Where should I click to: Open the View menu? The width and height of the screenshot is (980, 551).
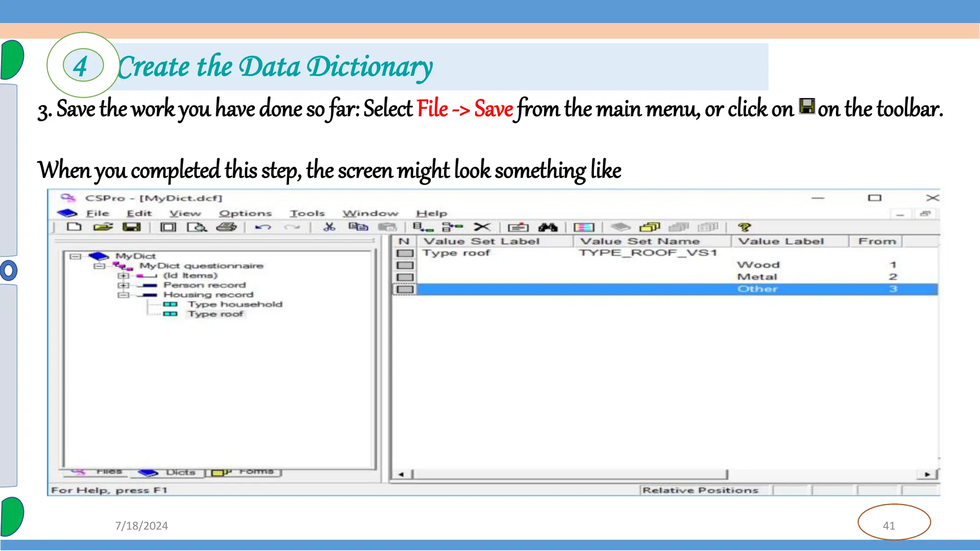(x=185, y=213)
